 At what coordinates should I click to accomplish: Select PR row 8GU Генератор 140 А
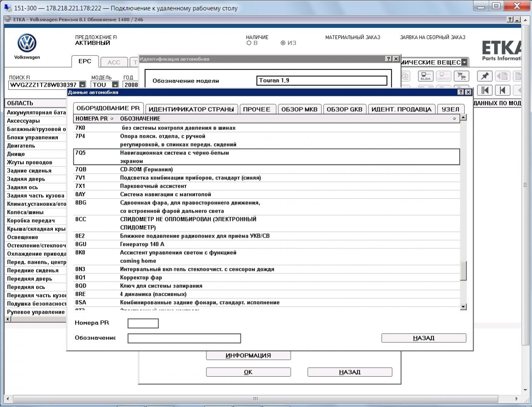coord(267,244)
